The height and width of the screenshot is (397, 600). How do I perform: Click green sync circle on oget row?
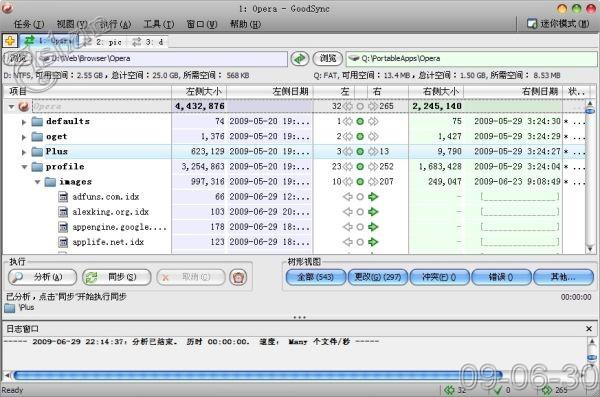coord(360,136)
